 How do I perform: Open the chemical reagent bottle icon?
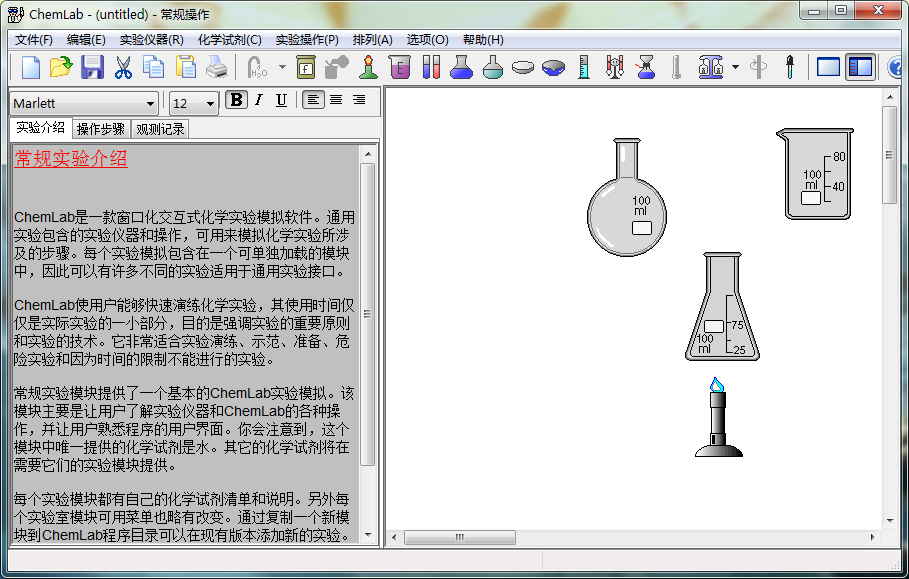pos(306,67)
